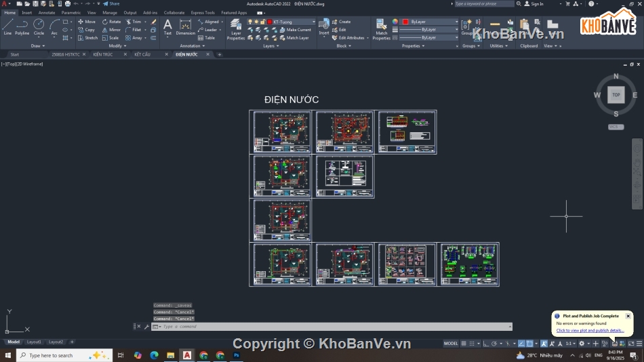This screenshot has width=644, height=362.
Task: Select the Line drawing tool
Action: click(7, 26)
